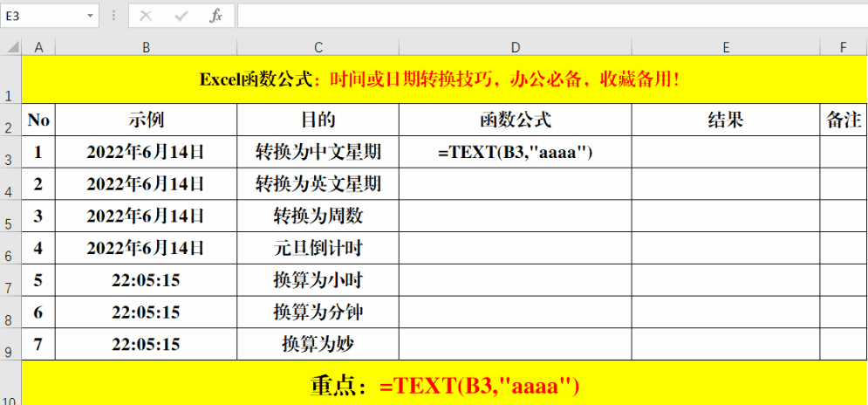This screenshot has height=405, width=868.
Task: Select row 9 header
Action: (x=11, y=344)
